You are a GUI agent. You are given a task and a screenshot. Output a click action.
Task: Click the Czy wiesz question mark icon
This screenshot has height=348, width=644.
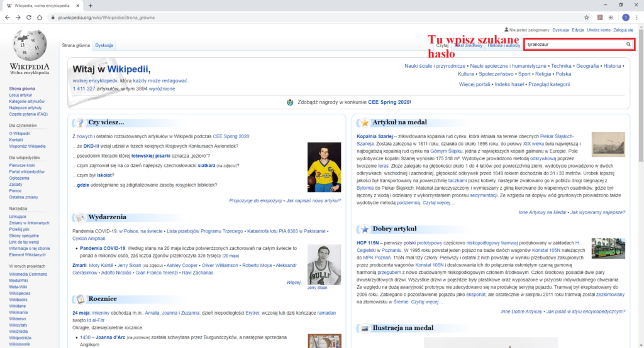click(80, 122)
